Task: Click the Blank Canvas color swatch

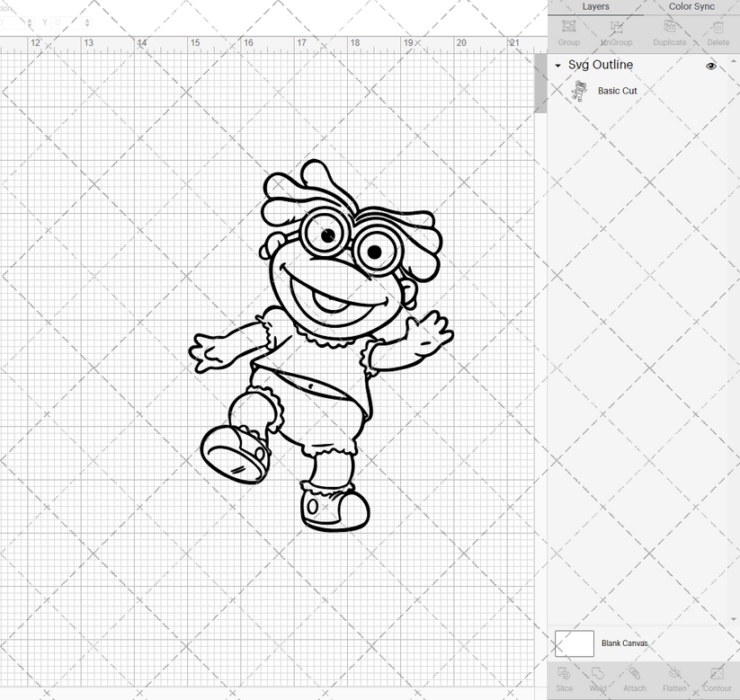Action: (x=576, y=643)
